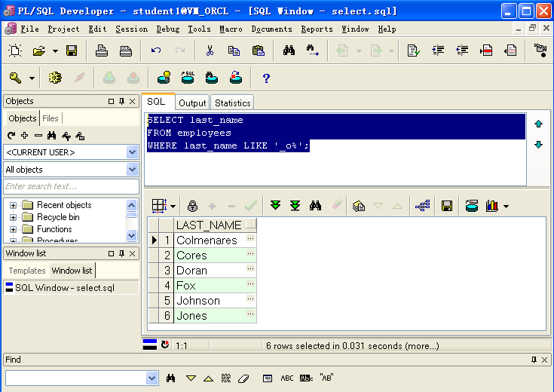554x392 pixels.
Task: Switch to the Statistics tab
Action: point(232,103)
